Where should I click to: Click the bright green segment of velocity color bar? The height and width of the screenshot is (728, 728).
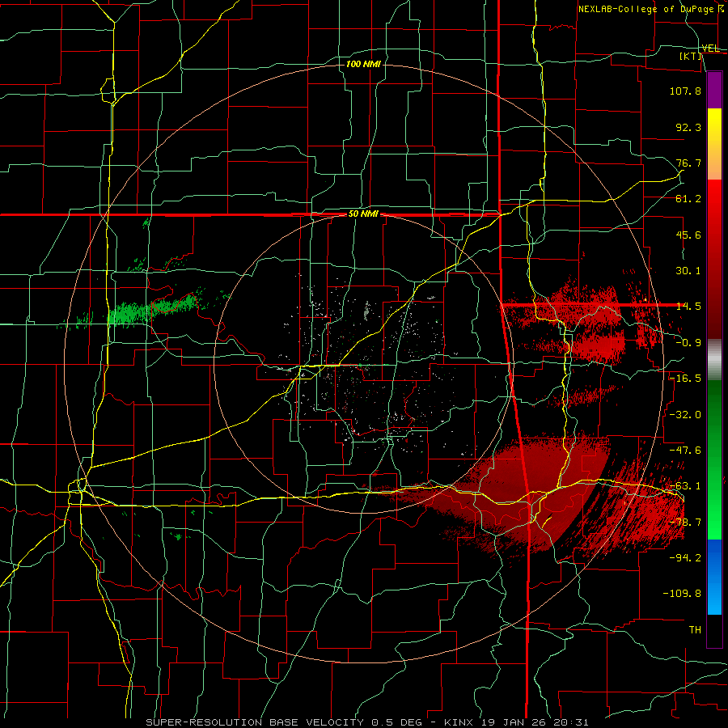(x=714, y=502)
